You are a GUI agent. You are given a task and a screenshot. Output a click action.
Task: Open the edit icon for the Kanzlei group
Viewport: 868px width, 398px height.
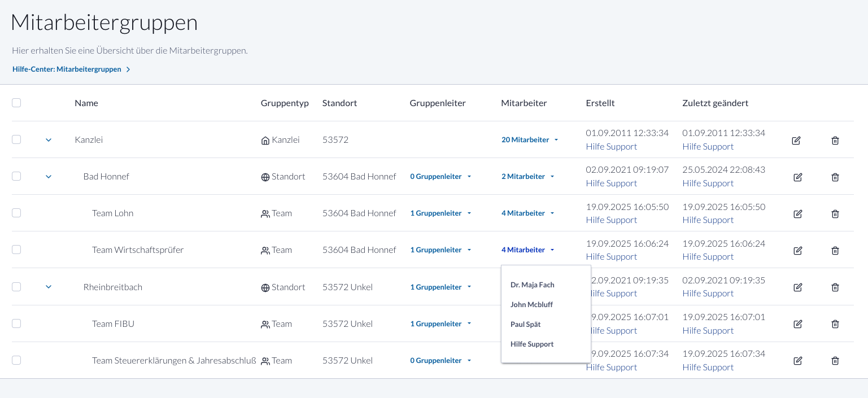coord(796,140)
